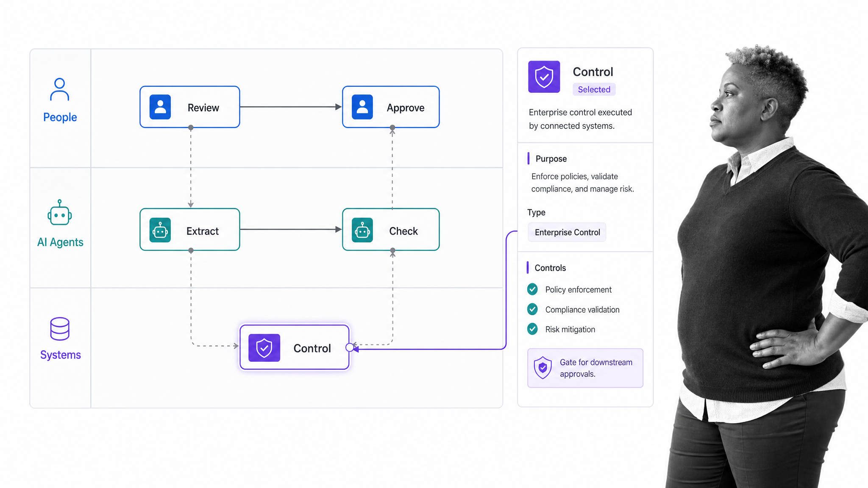Image resolution: width=868 pixels, height=488 pixels.
Task: Click the Systems database icon
Action: pyautogui.click(x=60, y=329)
